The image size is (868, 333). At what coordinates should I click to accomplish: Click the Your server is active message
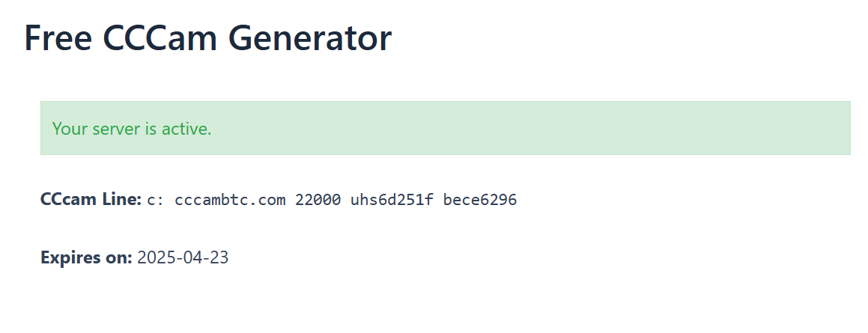point(132,129)
